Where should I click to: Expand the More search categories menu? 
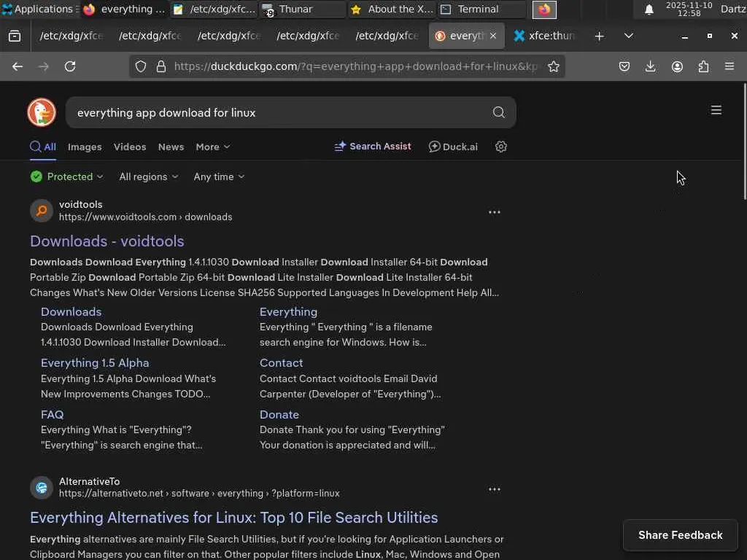[212, 147]
